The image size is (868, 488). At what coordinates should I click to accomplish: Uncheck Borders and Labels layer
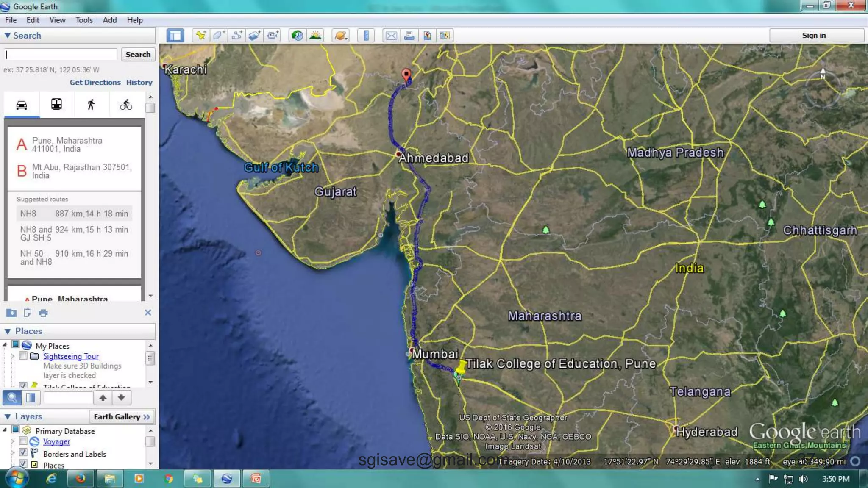[23, 452]
